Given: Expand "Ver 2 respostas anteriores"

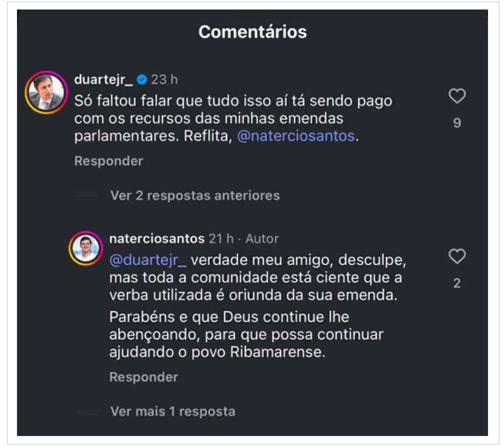Looking at the screenshot, I should tap(195, 195).
